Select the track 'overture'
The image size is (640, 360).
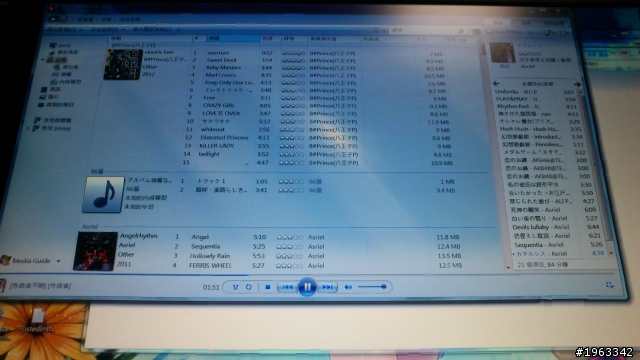pos(218,53)
